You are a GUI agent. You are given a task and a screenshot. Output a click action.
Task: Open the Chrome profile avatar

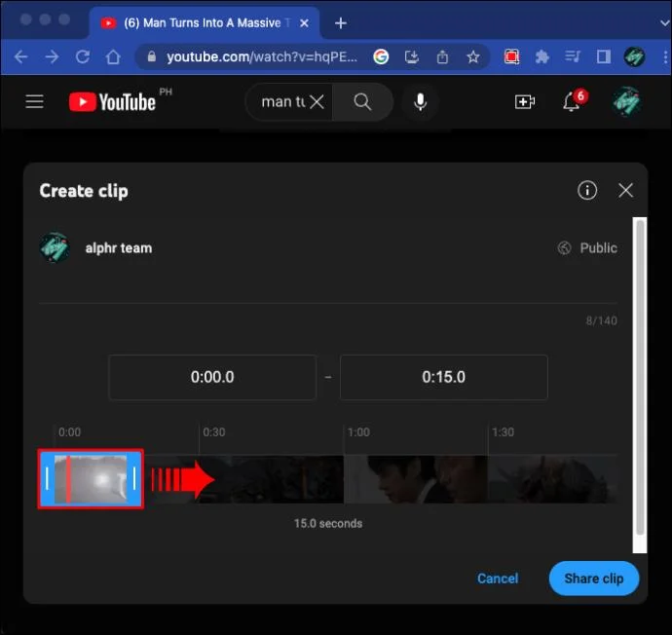[634, 56]
